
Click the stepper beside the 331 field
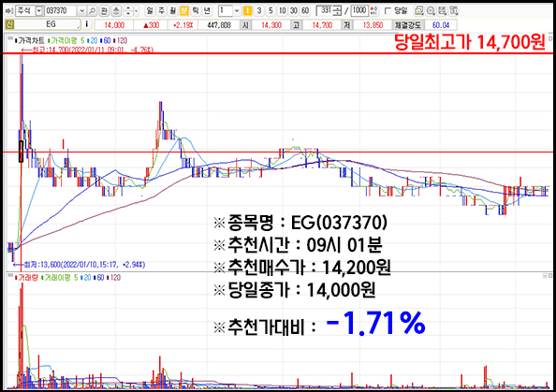coord(338,11)
